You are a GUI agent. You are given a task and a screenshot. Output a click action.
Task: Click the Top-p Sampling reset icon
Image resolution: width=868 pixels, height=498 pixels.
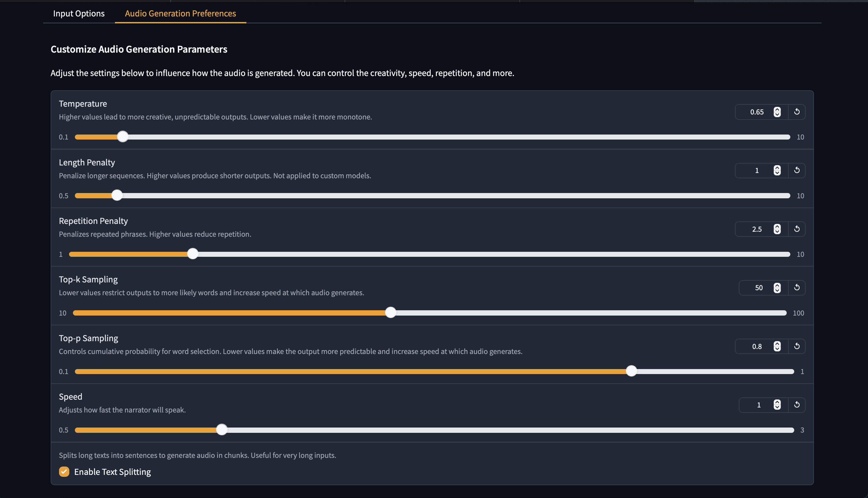tap(797, 346)
